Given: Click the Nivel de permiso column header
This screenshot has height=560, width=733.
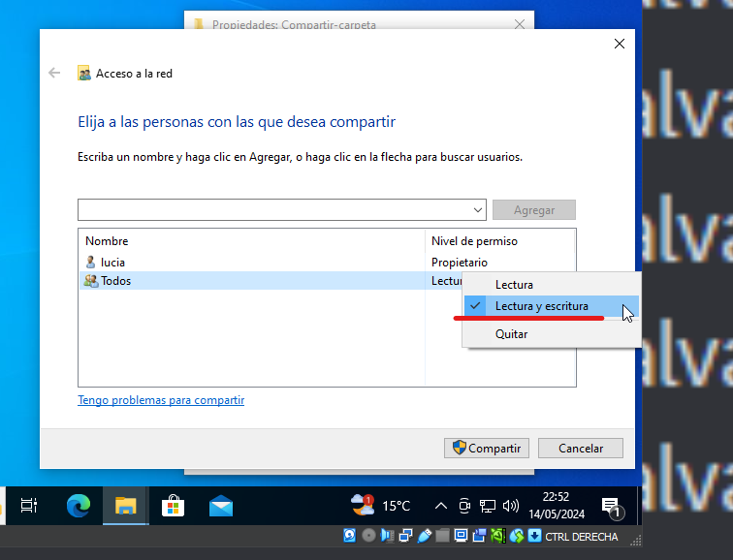Looking at the screenshot, I should [x=499, y=241].
